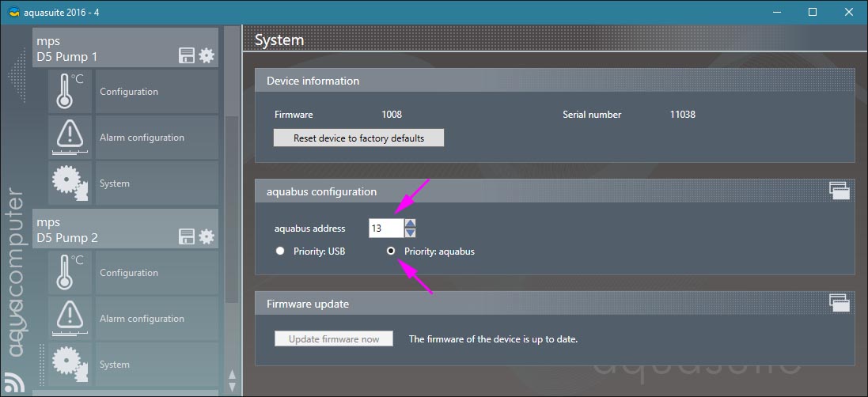This screenshot has height=397, width=868.
Task: Click Alarm configuration warning icon under D5 Pump 1
Action: click(x=70, y=138)
